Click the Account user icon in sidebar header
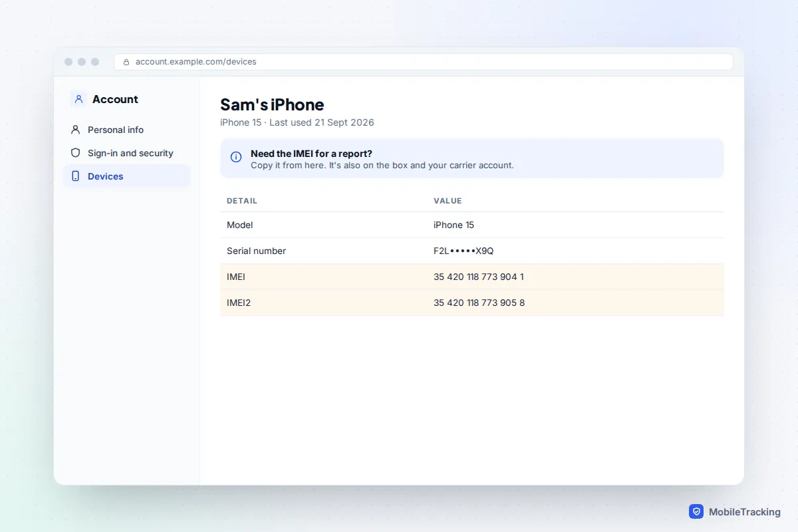 [78, 99]
